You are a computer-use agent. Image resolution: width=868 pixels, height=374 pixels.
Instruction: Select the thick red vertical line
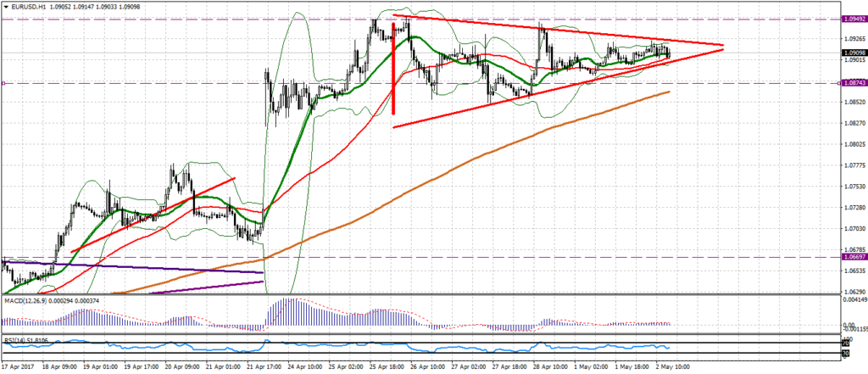pos(393,68)
